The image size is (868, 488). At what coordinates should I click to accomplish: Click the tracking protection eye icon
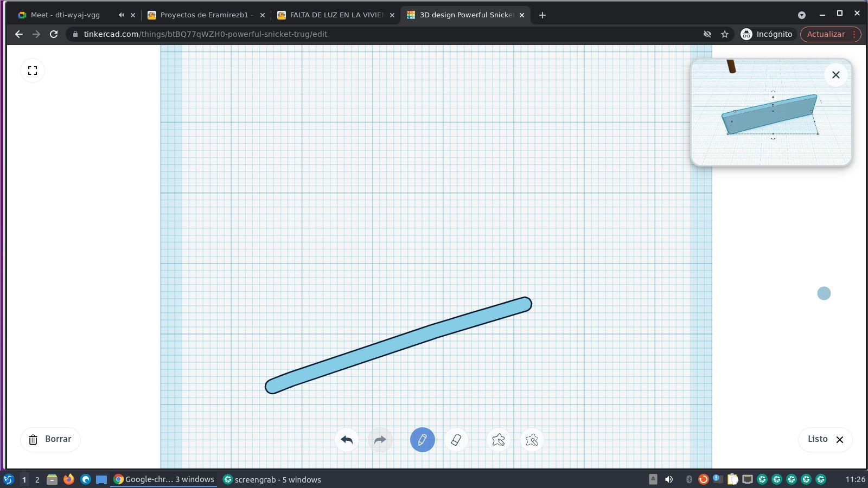pos(707,34)
